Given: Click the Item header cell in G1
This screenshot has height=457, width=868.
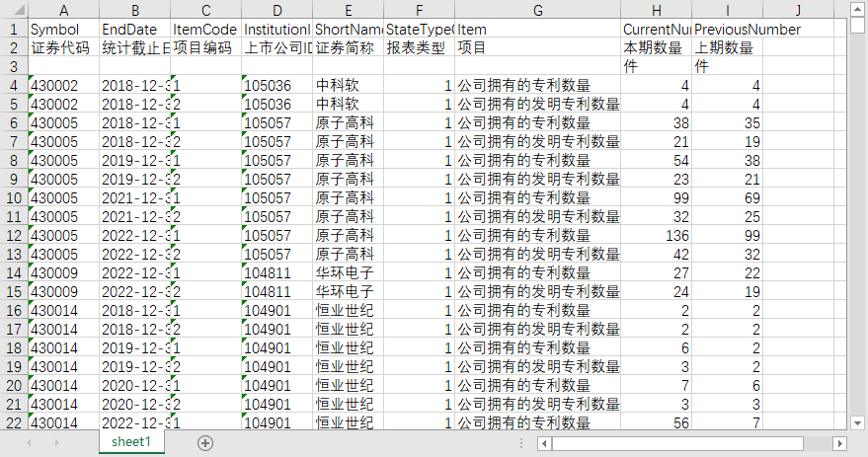Looking at the screenshot, I should [x=537, y=29].
